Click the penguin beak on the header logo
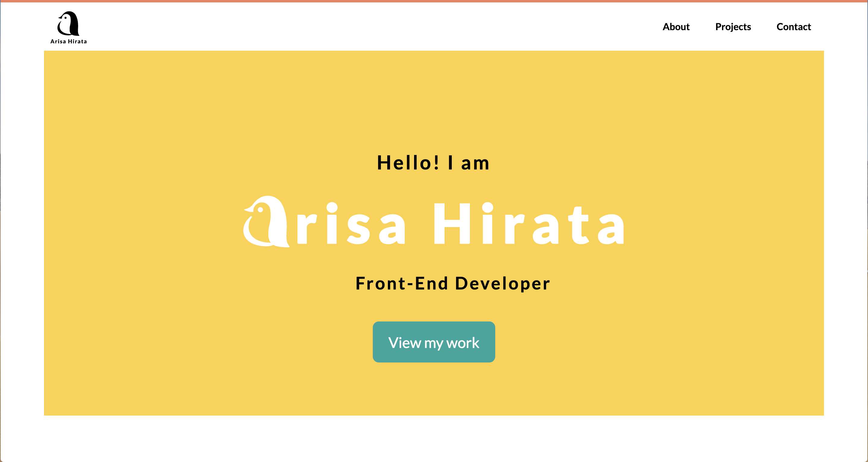 (x=60, y=18)
